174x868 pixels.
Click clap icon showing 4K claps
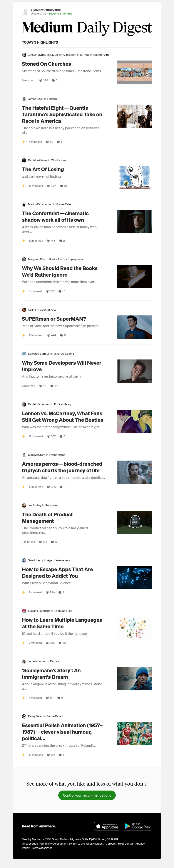coord(40,386)
